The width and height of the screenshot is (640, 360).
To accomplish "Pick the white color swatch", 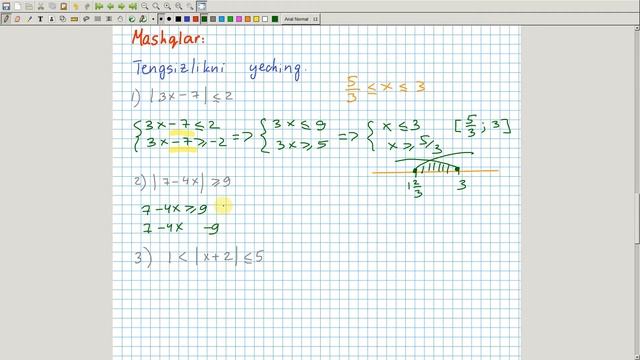I will (x=265, y=19).
